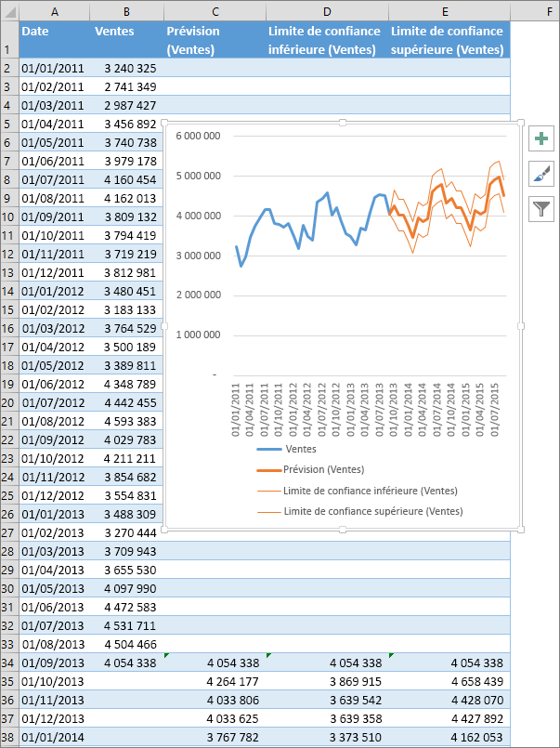Select row 34 header
Screen dimensions: 560x748
tap(9, 663)
